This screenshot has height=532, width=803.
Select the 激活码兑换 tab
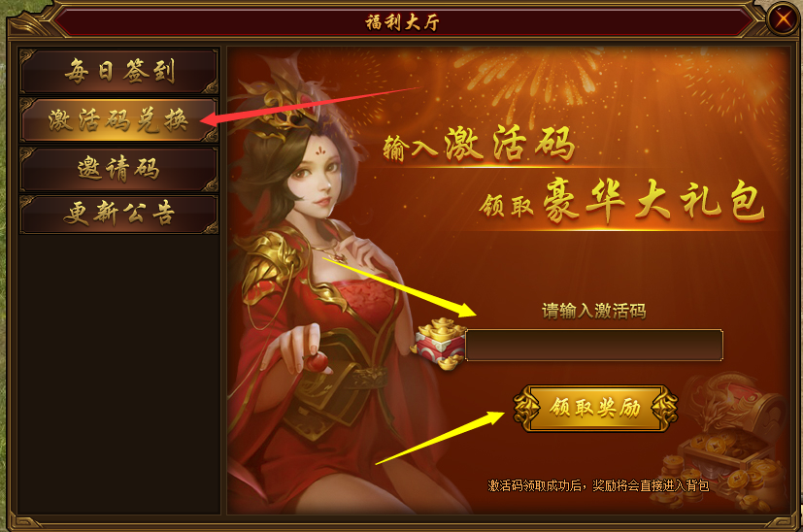[118, 119]
